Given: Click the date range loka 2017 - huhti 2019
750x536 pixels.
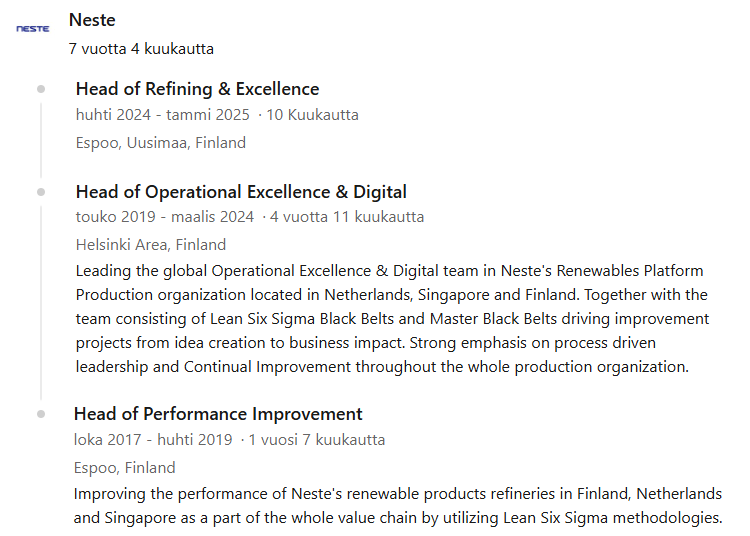Looking at the screenshot, I should [x=154, y=439].
